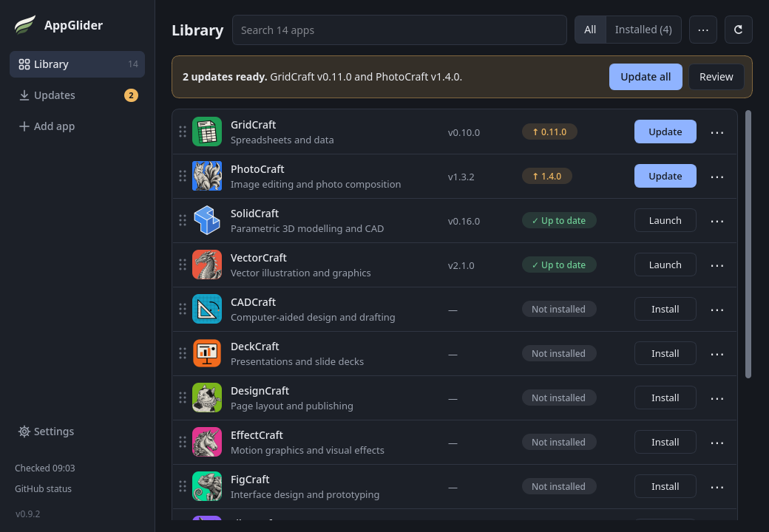This screenshot has width=769, height=532.
Task: Grab the DeckCraft row drag handle
Action: pos(183,353)
